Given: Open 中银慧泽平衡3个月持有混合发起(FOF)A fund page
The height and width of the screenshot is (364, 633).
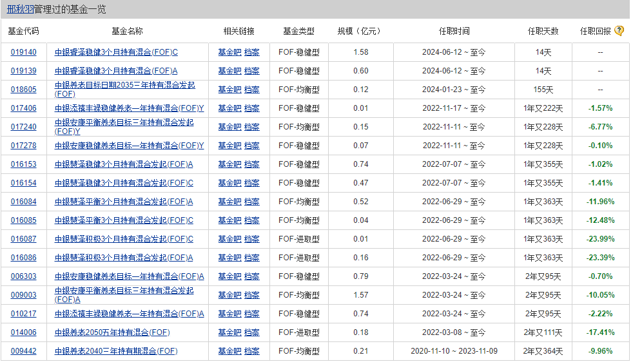Looking at the screenshot, I should tap(124, 202).
